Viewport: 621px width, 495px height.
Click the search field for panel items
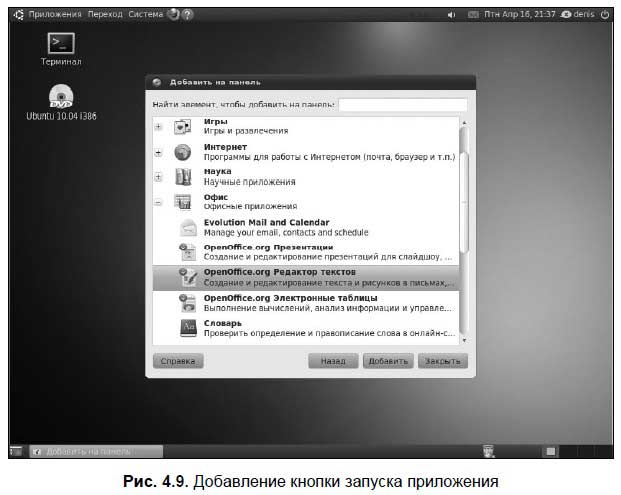pyautogui.click(x=402, y=104)
